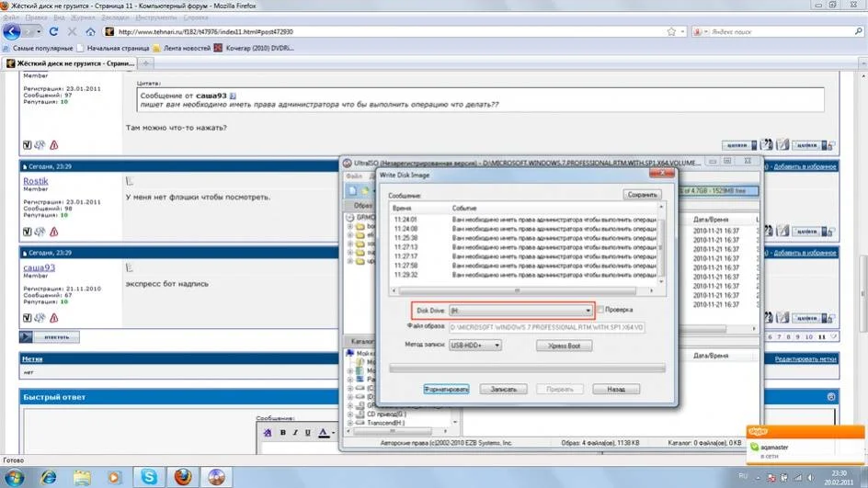This screenshot has height=488, width=868.
Task: Run the search with the magnifier icon
Action: tap(859, 31)
